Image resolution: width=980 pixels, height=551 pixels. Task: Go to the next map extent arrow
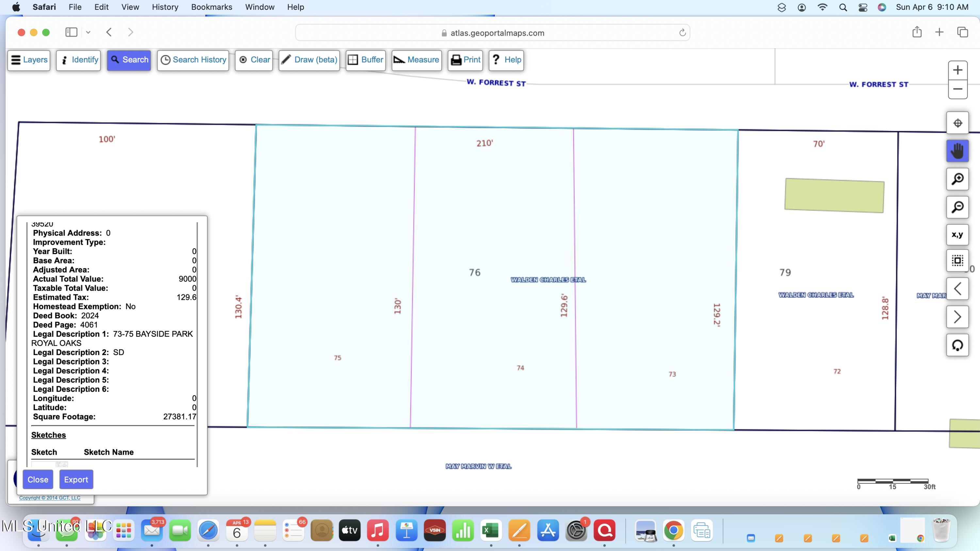click(x=957, y=317)
